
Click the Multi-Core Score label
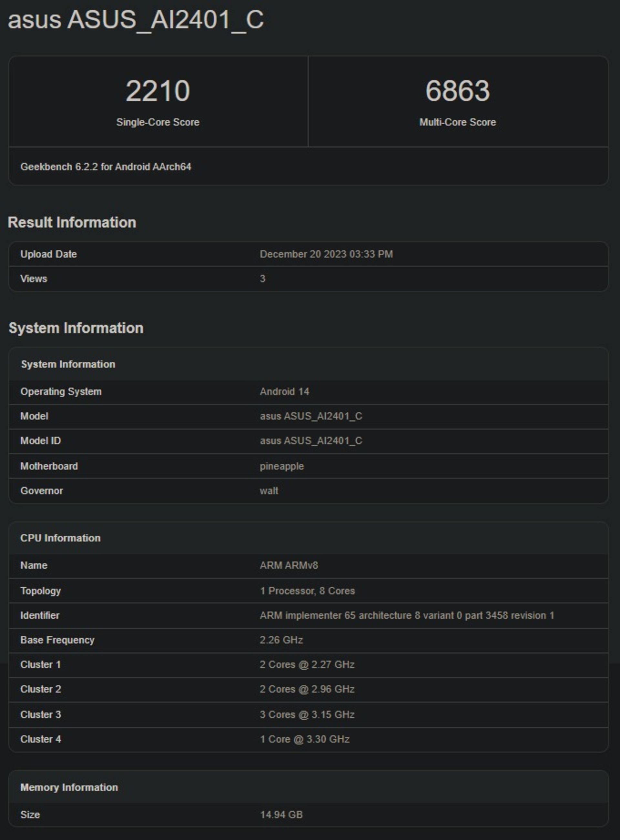457,122
